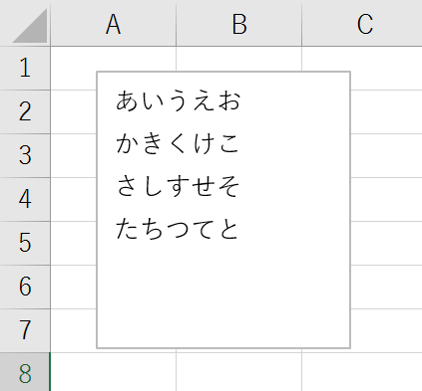The image size is (422, 391).
Task: Select row 7 header
Action: (x=25, y=331)
